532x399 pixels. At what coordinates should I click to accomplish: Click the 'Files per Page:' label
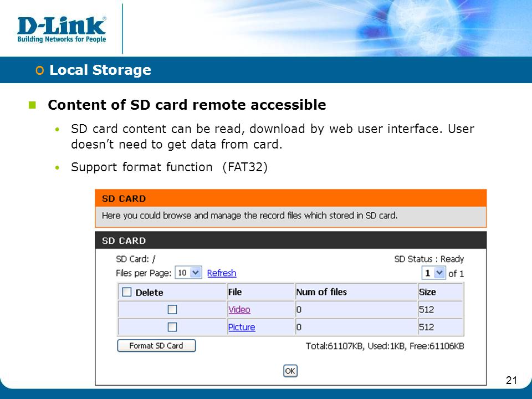coord(144,273)
